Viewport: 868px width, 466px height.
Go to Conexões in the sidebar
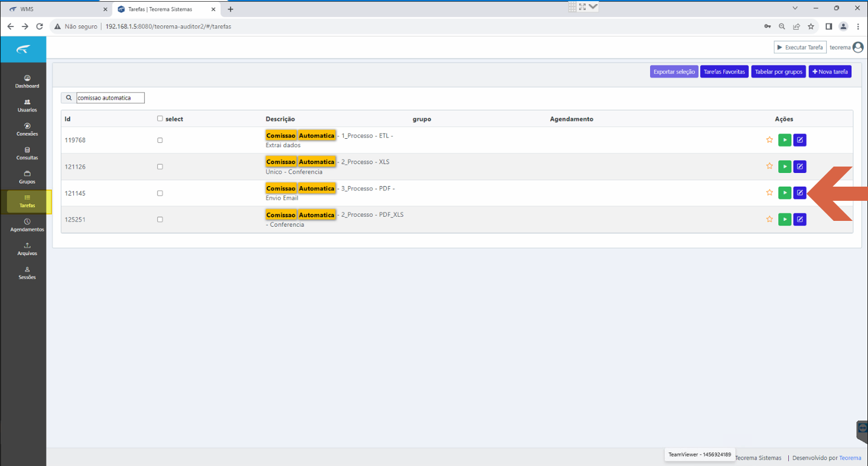(27, 129)
